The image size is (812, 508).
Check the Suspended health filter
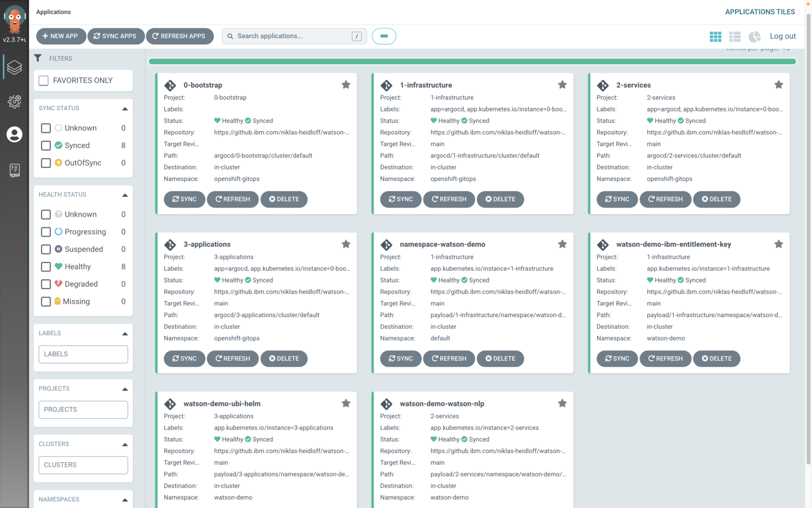coord(46,249)
